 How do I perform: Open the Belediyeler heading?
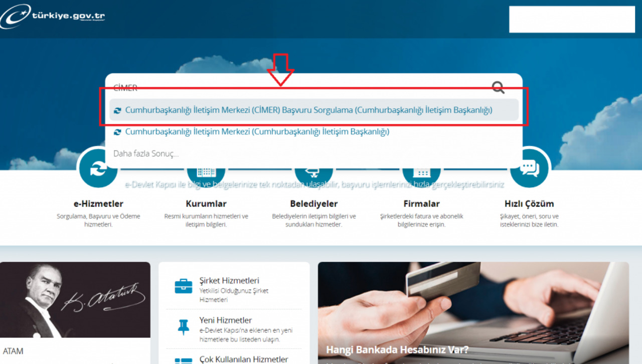[314, 204]
